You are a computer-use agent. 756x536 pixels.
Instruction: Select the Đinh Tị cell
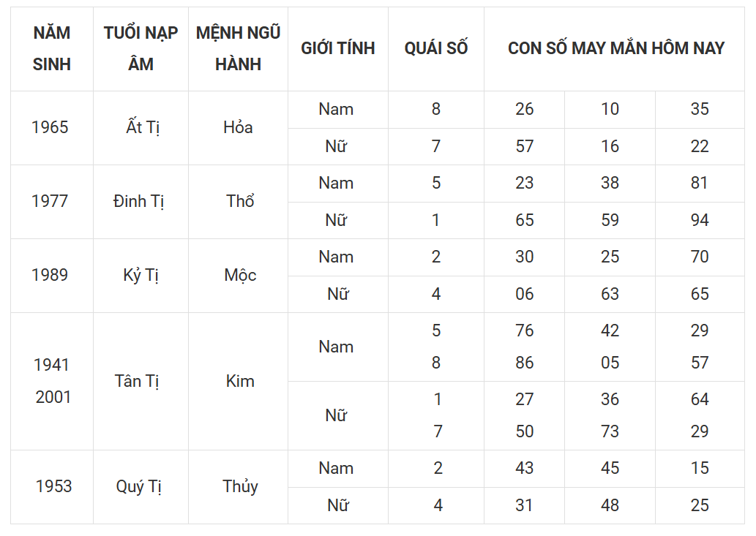pyautogui.click(x=141, y=202)
